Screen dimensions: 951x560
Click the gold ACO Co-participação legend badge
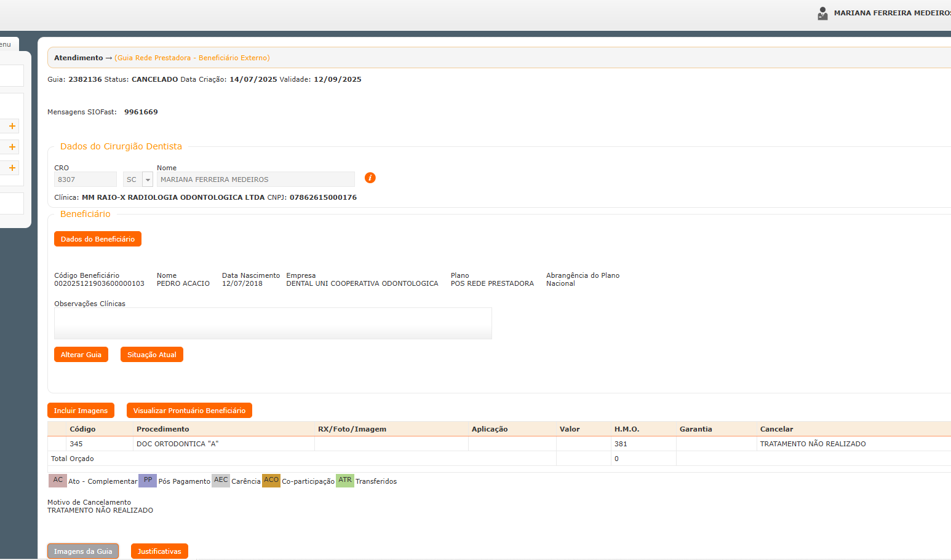click(271, 480)
